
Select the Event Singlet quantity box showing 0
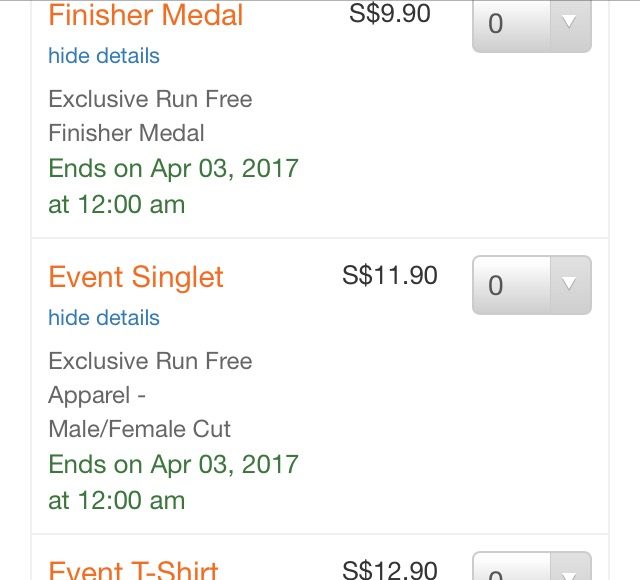point(532,285)
